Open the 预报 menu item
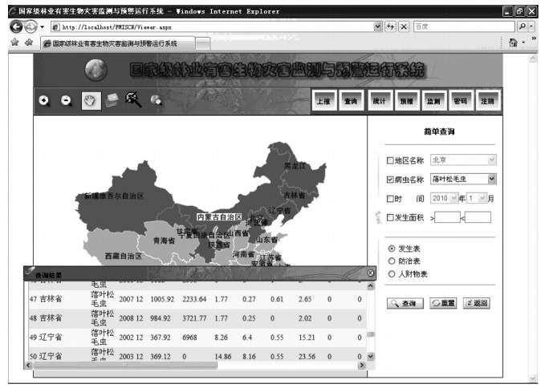553x392 pixels. [x=406, y=102]
